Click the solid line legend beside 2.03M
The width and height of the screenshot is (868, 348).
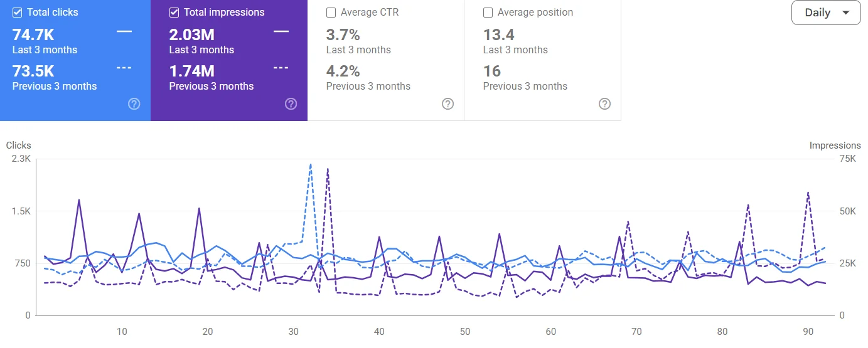pos(281,31)
